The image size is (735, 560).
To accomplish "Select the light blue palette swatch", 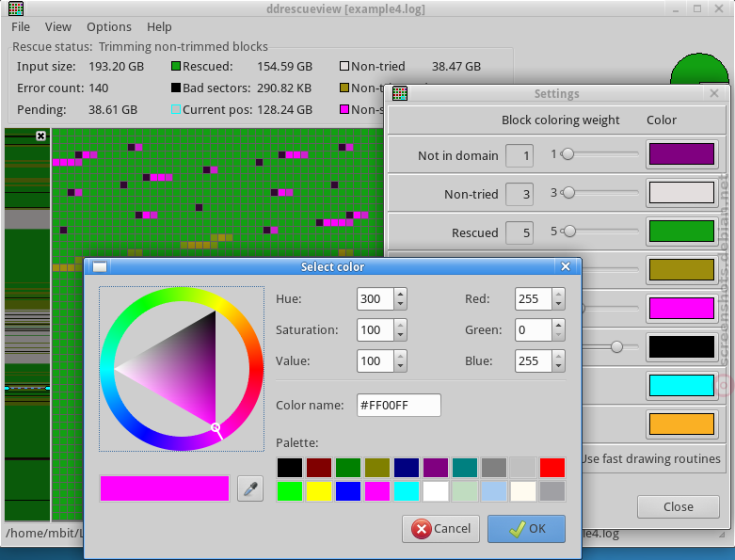I will tap(494, 491).
